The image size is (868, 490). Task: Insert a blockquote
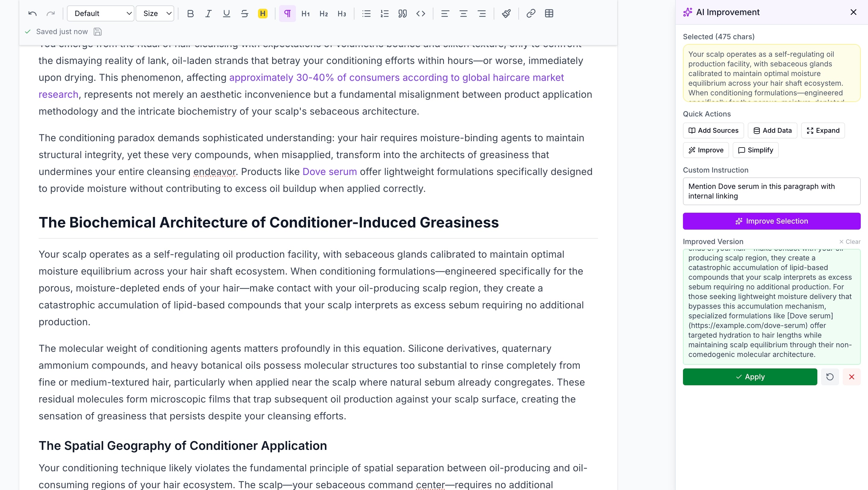coord(402,14)
